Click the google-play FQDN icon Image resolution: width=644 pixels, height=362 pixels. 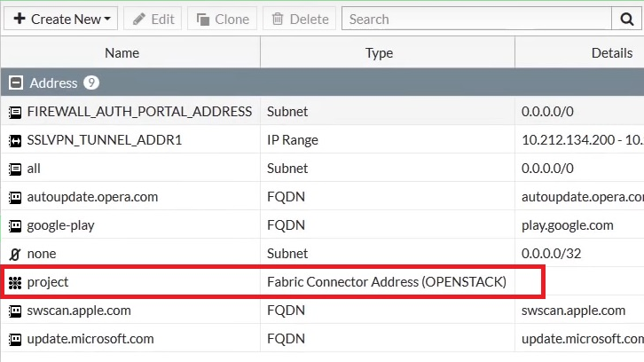[14, 225]
